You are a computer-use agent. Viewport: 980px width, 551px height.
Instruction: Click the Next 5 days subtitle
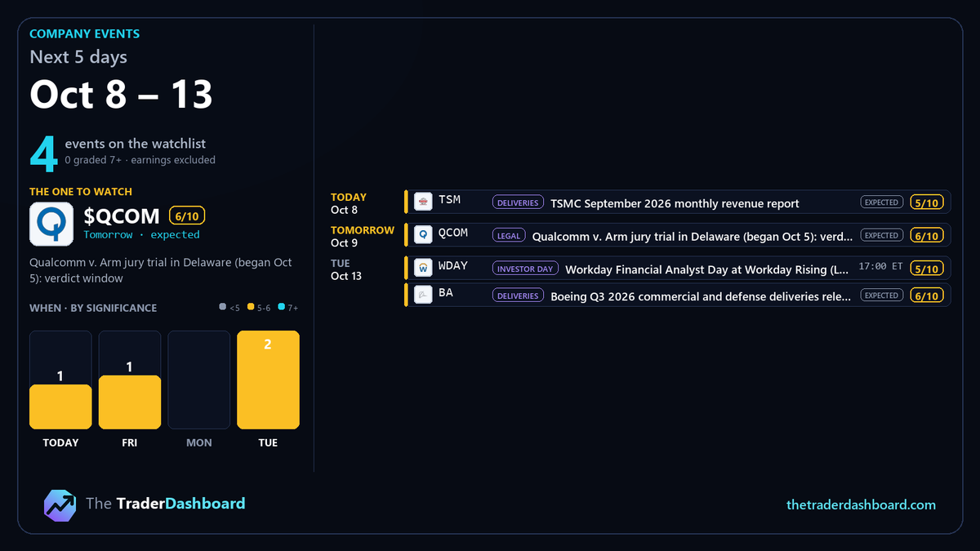pos(78,57)
